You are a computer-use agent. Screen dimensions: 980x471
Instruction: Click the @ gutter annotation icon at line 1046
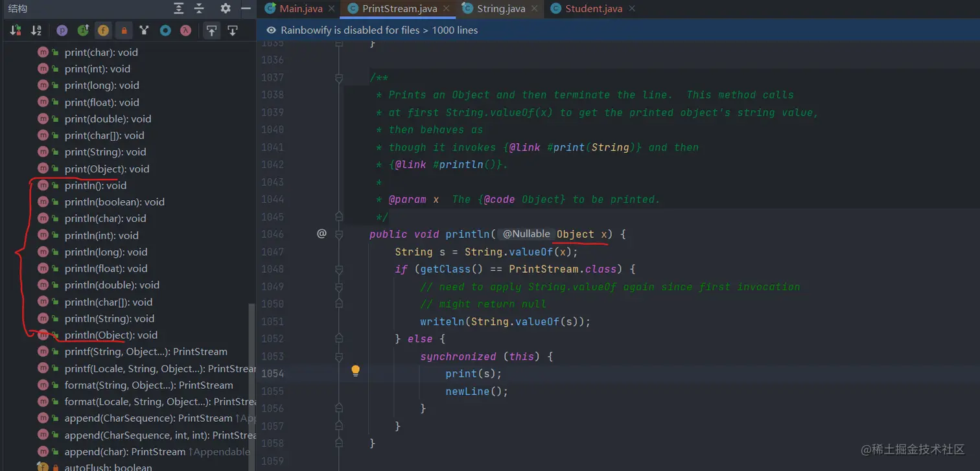coord(321,234)
